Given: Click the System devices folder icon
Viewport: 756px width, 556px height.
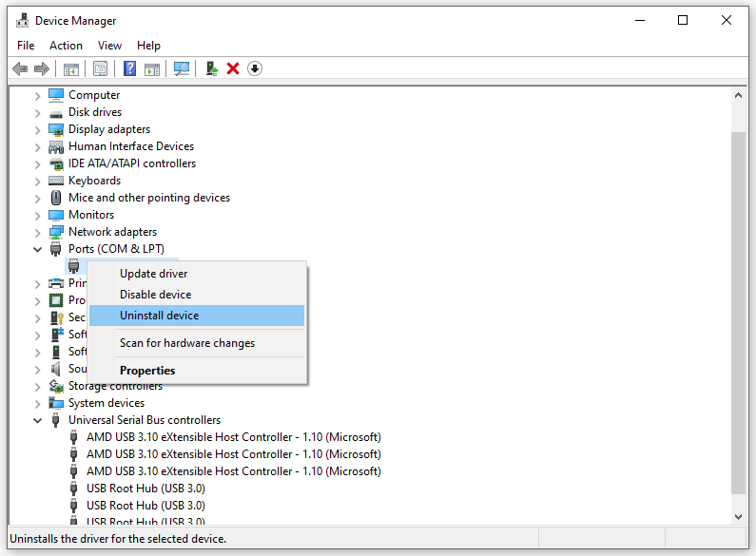Looking at the screenshot, I should tap(56, 403).
